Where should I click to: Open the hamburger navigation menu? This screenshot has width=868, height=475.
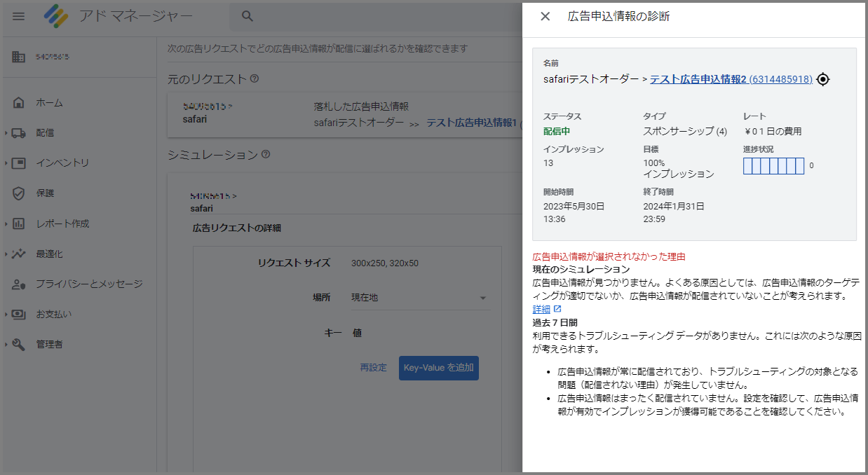pyautogui.click(x=18, y=16)
